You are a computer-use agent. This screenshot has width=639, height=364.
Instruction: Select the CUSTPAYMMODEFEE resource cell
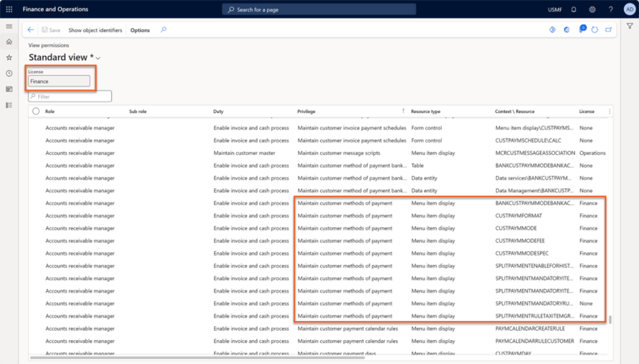[520, 241]
